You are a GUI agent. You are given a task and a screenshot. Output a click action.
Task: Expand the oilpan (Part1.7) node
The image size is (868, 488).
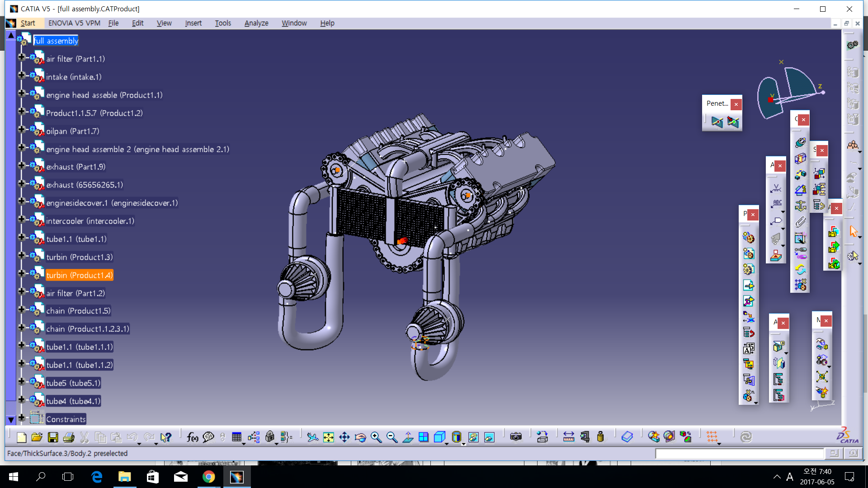(x=21, y=129)
